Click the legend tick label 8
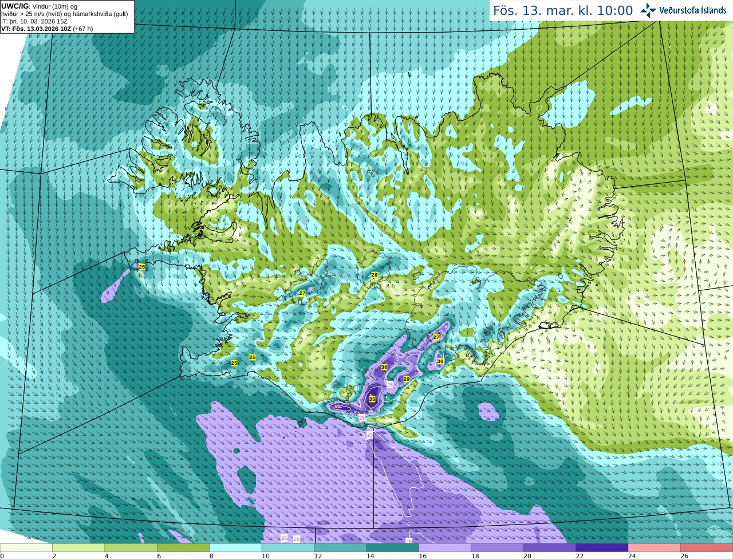The width and height of the screenshot is (733, 560). pyautogui.click(x=211, y=556)
